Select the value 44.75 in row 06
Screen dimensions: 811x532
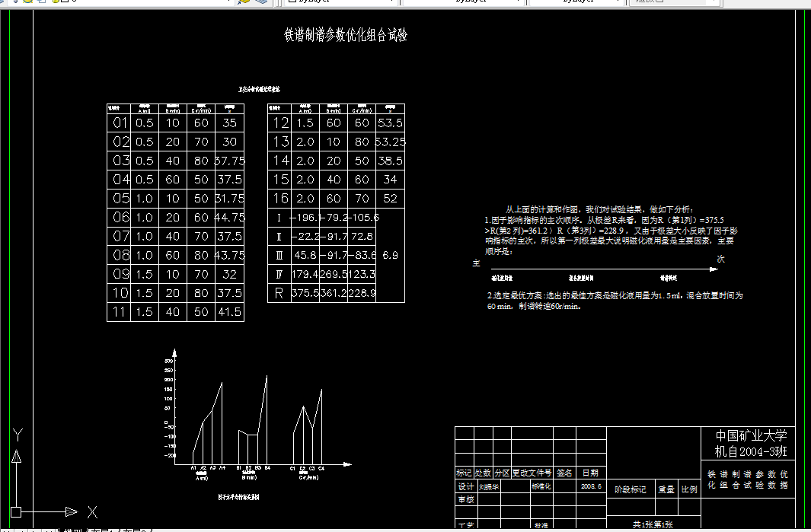coord(230,218)
